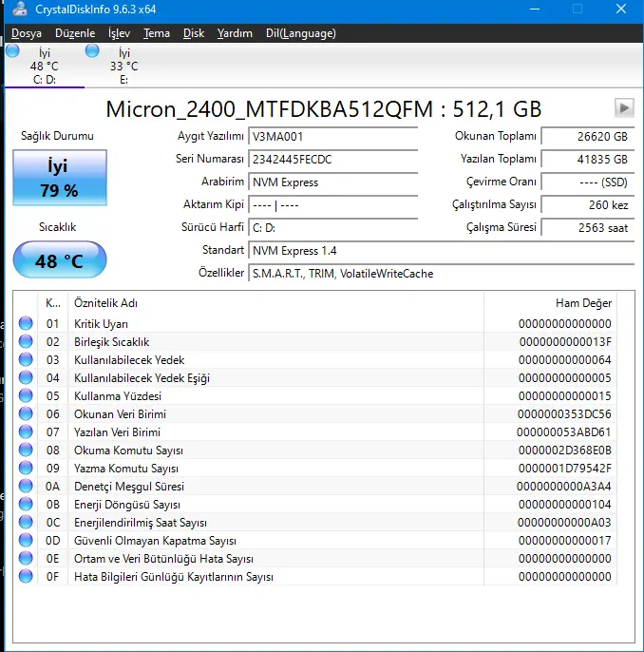The width and height of the screenshot is (644, 652).
Task: Click the Arabirim field NVM Express
Action: pyautogui.click(x=332, y=182)
